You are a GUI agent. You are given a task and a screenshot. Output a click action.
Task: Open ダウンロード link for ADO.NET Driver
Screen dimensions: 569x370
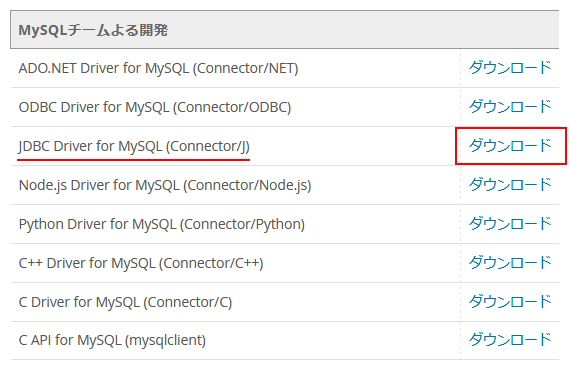click(x=510, y=68)
